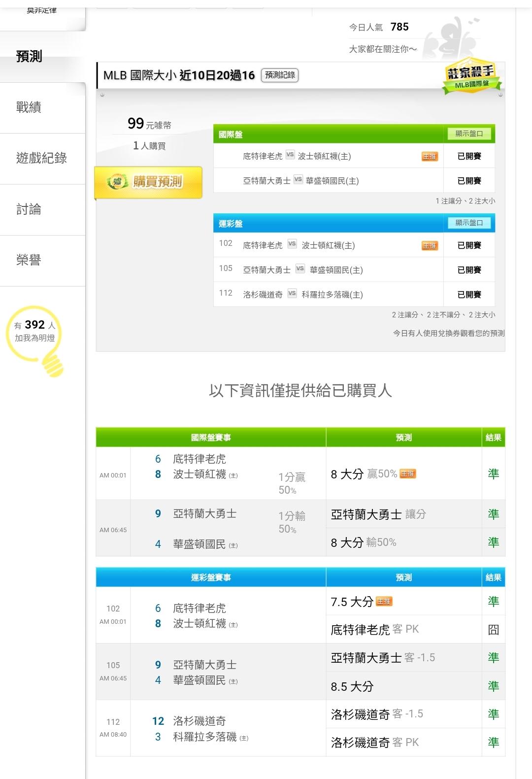Click 主推 badge beside 8 大分 贏50%
Screen dimensions: 532x779
[x=407, y=474]
